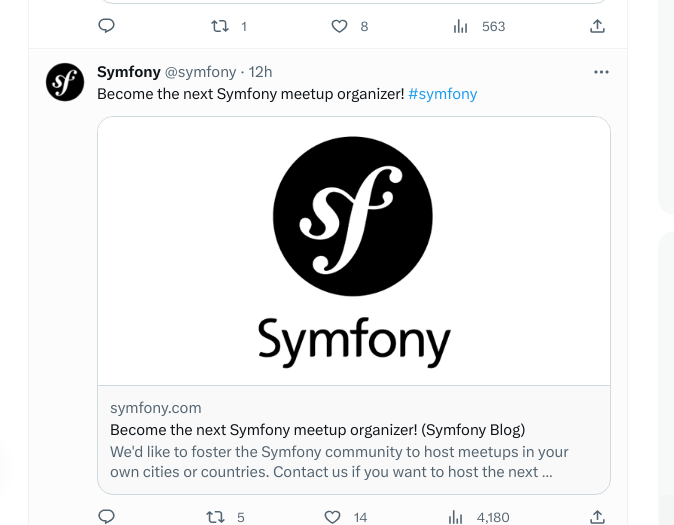
Task: Share the Symfony meetup organizer tweet
Action: [x=597, y=517]
